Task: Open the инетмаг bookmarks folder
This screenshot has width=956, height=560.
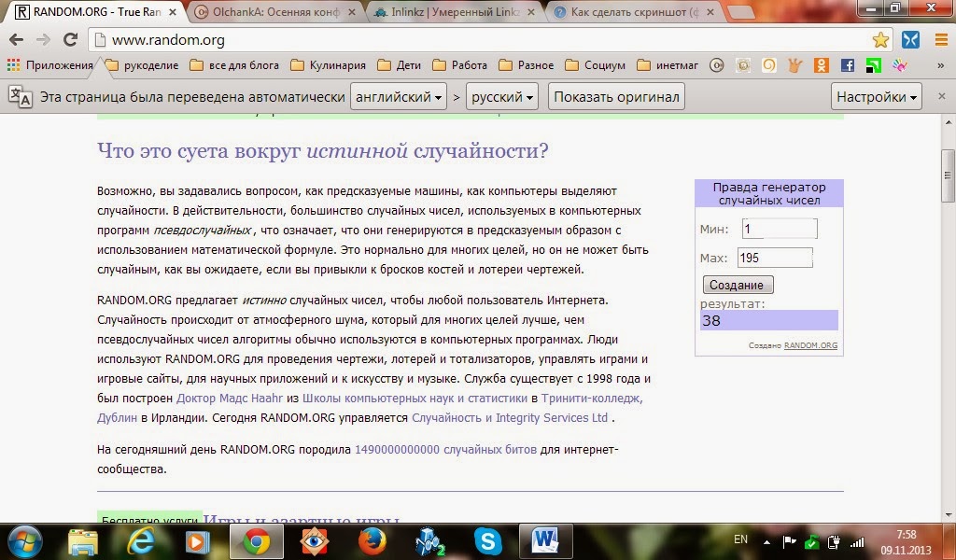Action: click(668, 65)
